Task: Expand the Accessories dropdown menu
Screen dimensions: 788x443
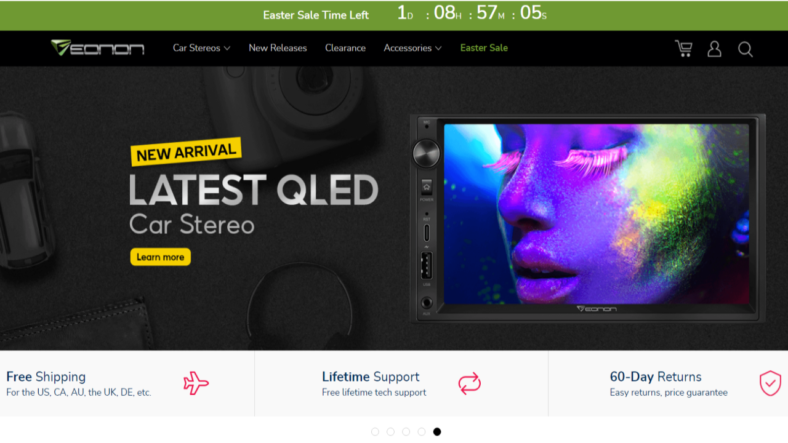Action: (x=413, y=48)
